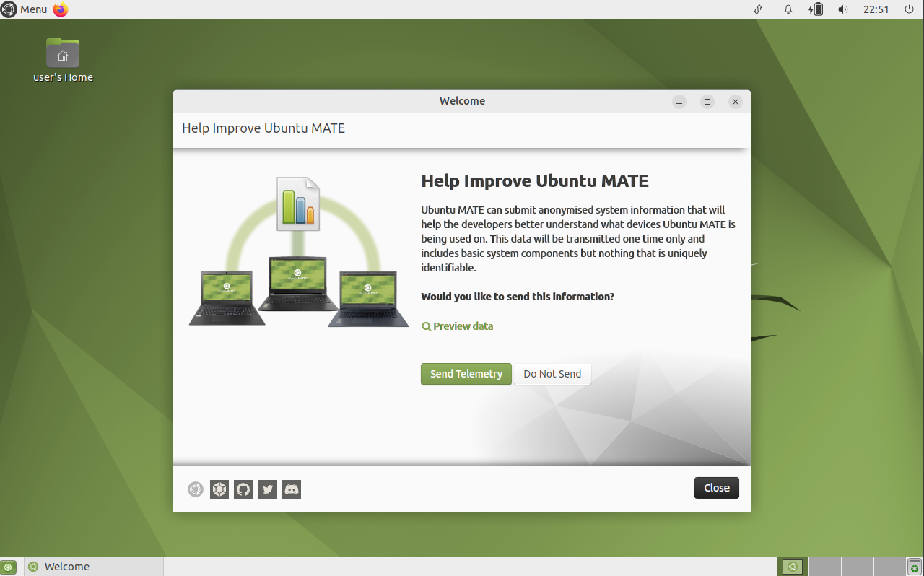Select Welcome task in bottom taskbar

[x=94, y=567]
